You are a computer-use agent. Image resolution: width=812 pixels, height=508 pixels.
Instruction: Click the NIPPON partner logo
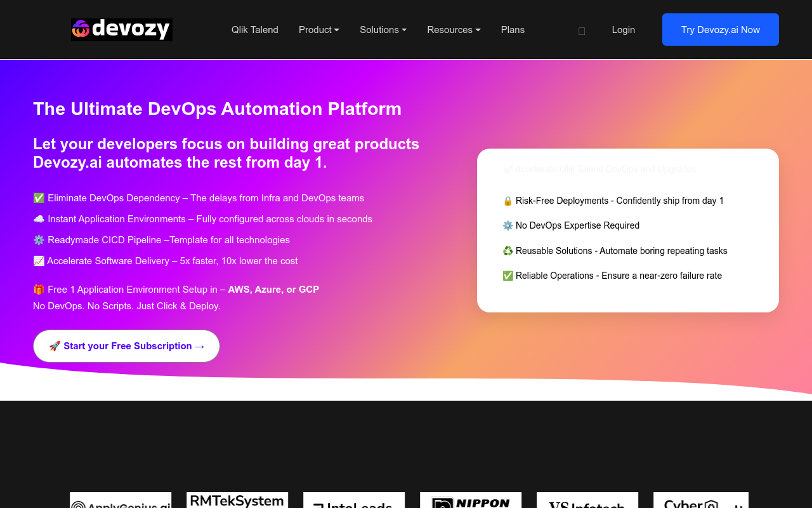(x=470, y=502)
